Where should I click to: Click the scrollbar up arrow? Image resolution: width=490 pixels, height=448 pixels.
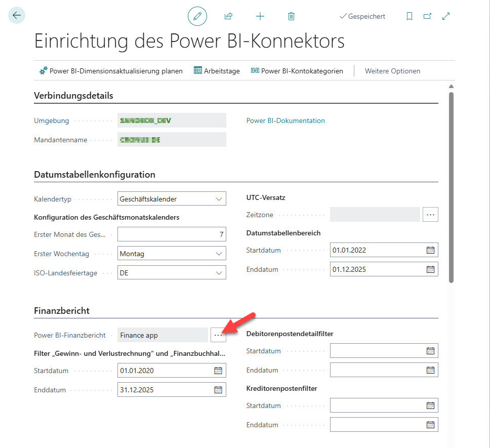coord(451,86)
